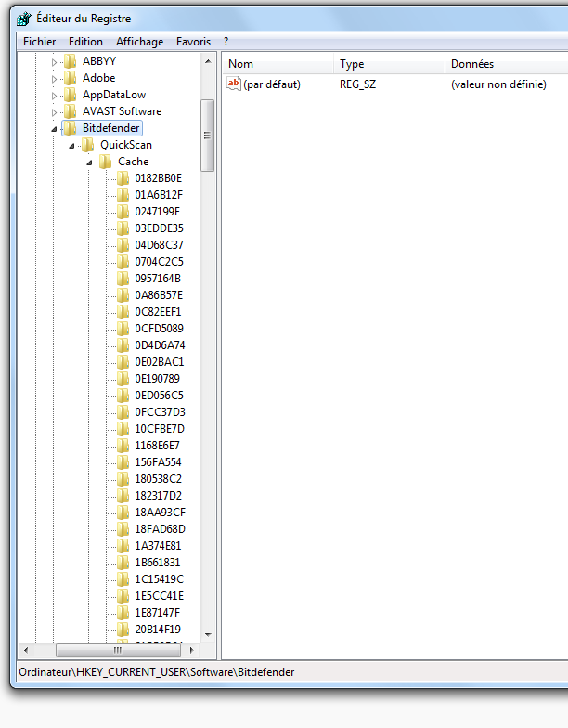Screen dimensions: 568x728
Task: Open the Affichage menu
Action: pyautogui.click(x=139, y=42)
